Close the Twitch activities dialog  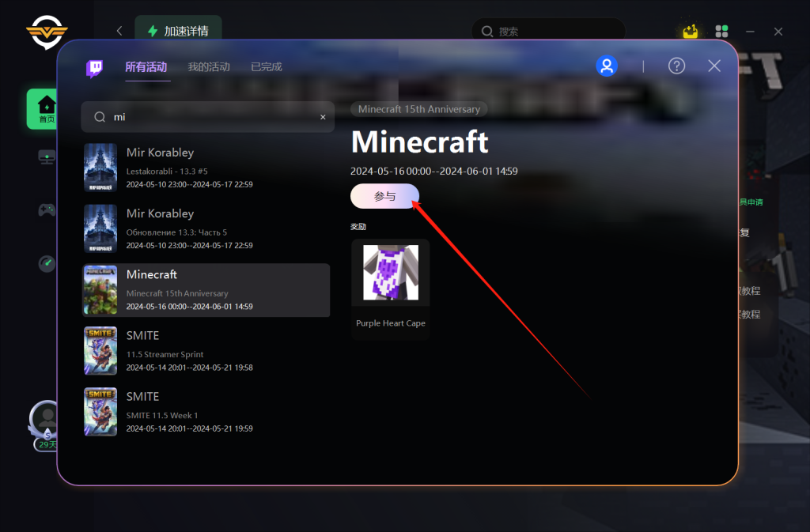pyautogui.click(x=714, y=66)
